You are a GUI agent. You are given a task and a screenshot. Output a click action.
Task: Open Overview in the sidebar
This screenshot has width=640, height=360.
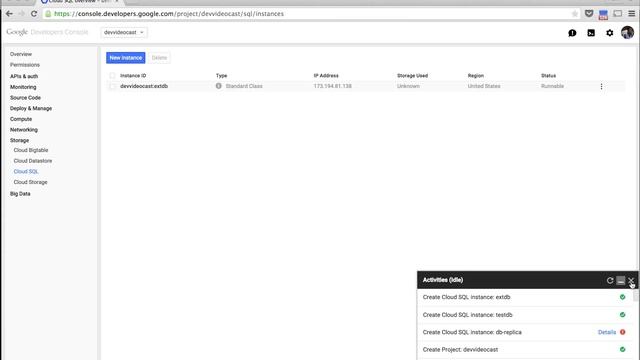pyautogui.click(x=21, y=54)
